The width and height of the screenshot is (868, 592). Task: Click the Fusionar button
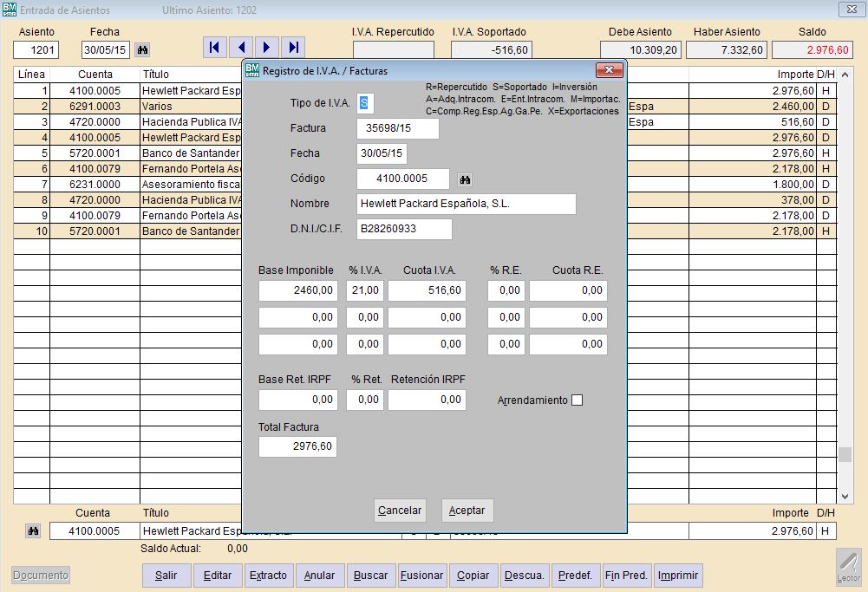422,576
